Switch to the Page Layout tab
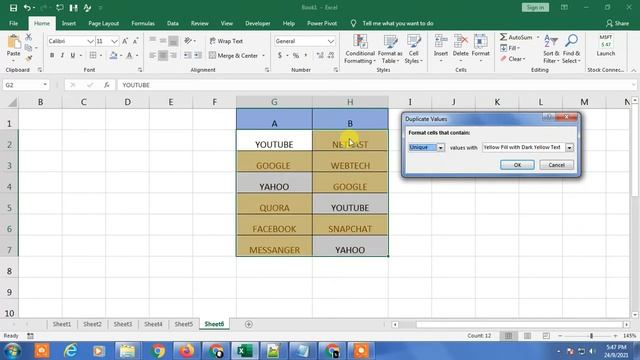 [104, 24]
